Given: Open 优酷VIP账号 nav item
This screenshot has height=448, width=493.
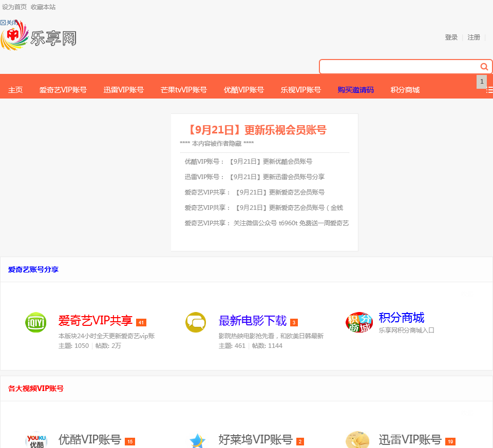Looking at the screenshot, I should pyautogui.click(x=243, y=90).
